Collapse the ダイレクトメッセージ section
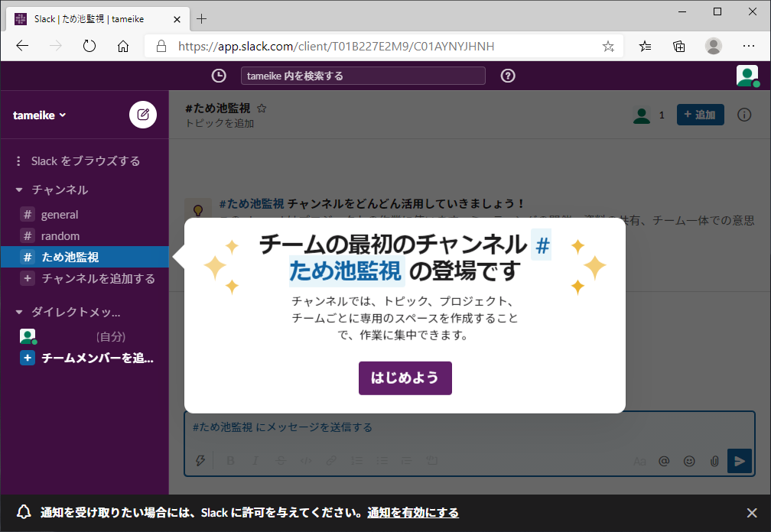This screenshot has width=771, height=532. click(x=19, y=312)
